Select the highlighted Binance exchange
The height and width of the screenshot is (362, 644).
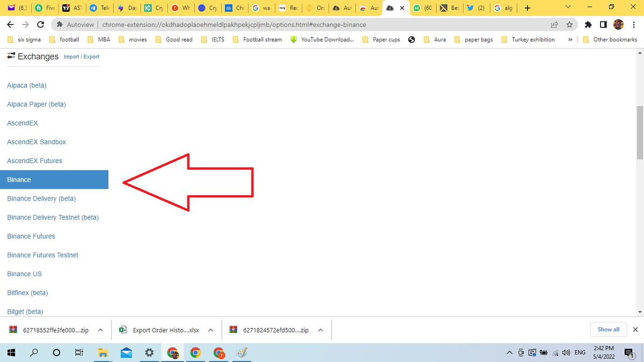click(x=54, y=180)
